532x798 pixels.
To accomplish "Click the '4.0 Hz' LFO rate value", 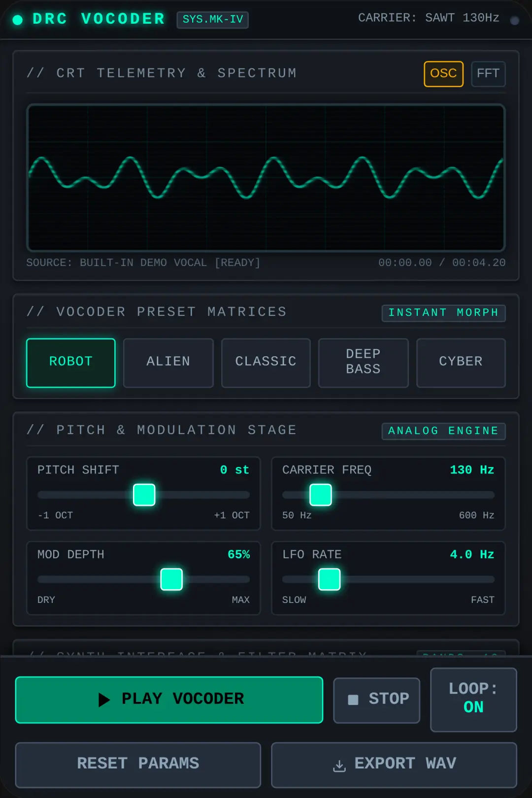I will click(472, 555).
